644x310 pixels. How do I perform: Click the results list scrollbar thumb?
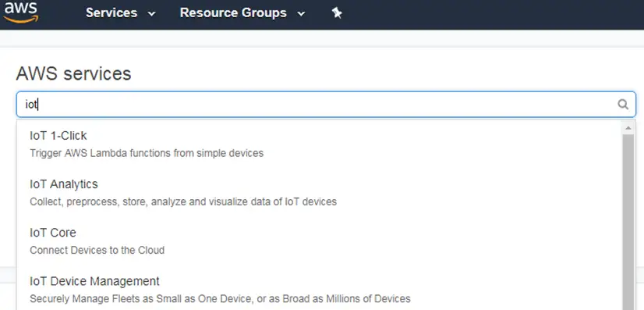pos(628,222)
